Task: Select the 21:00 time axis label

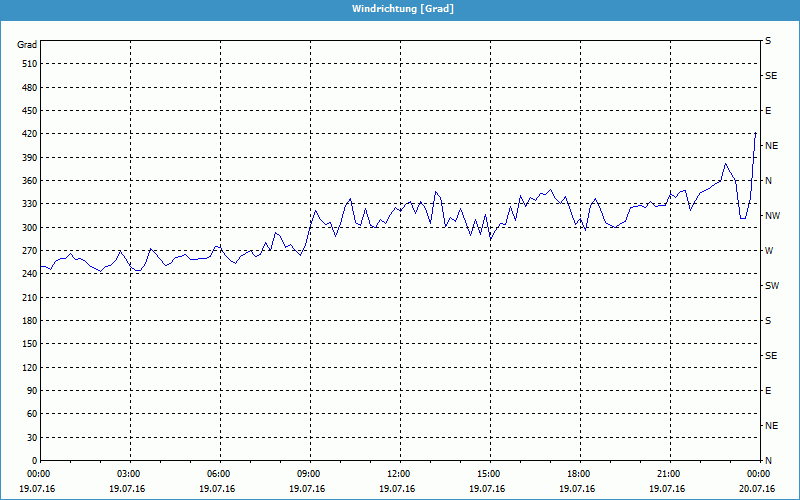Action: [x=669, y=474]
